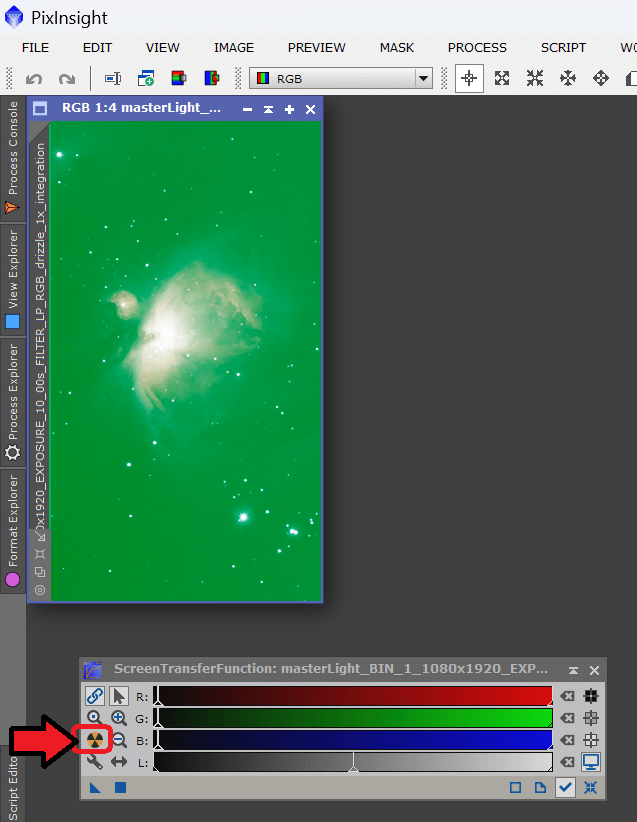
Task: Open the IMAGE menu
Action: coord(234,48)
